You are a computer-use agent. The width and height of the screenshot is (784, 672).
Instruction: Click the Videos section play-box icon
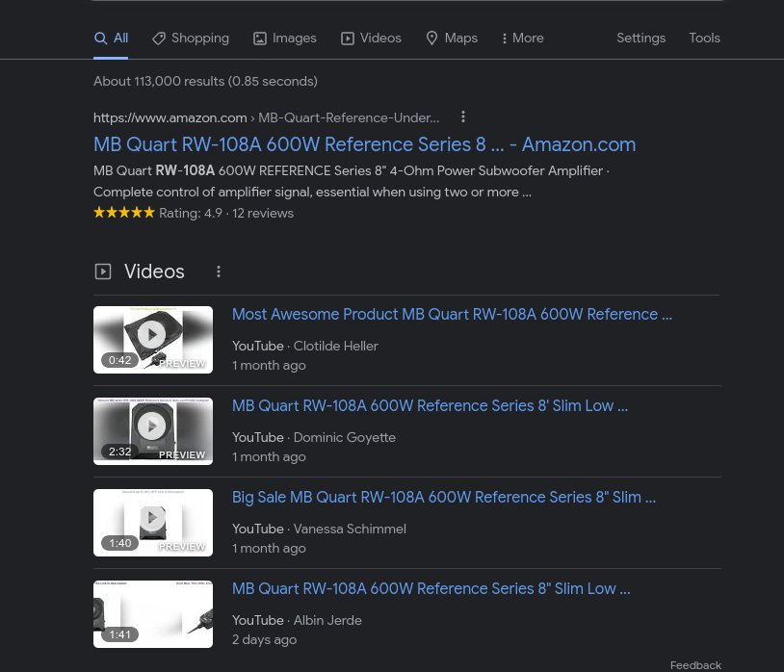[x=103, y=271]
